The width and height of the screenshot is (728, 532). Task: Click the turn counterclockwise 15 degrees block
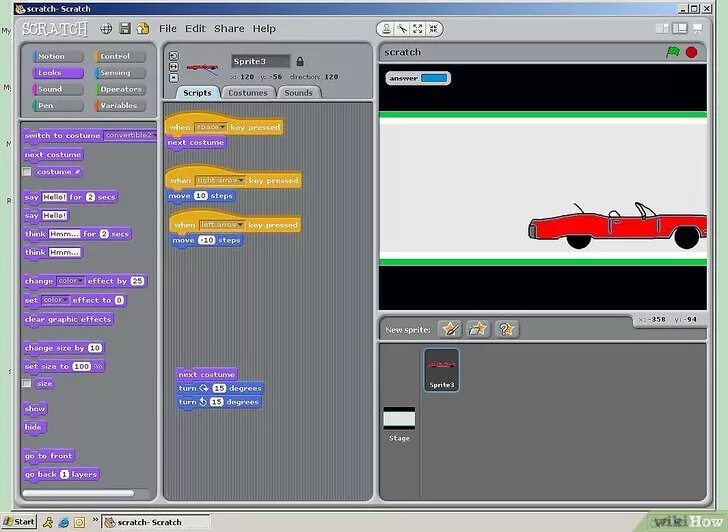[x=219, y=402]
